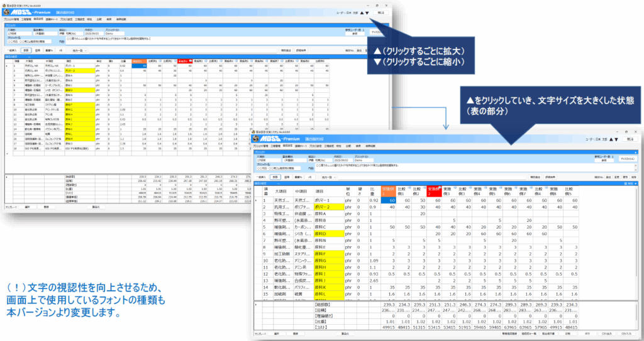Image resolution: width=644 pixels, height=341 pixels.
Task: Click the arrow beside the 【総部数】 summary row
Action: coord(255,304)
